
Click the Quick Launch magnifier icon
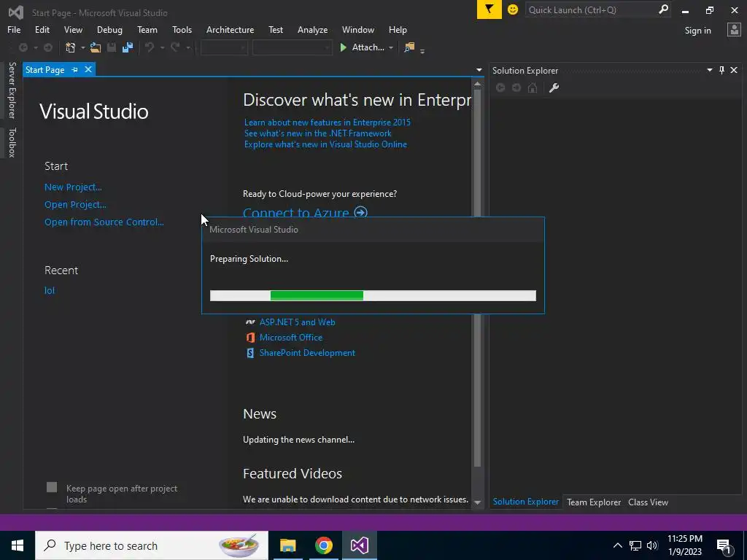coord(663,9)
